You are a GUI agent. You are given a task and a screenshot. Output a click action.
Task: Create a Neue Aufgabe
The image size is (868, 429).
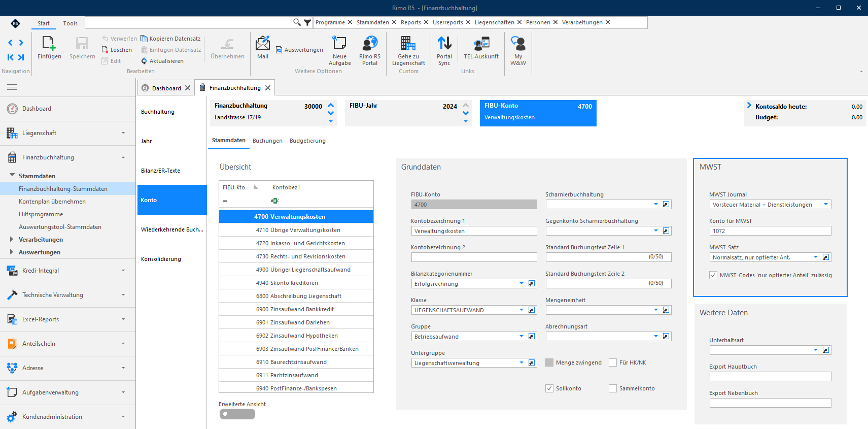[x=339, y=51]
